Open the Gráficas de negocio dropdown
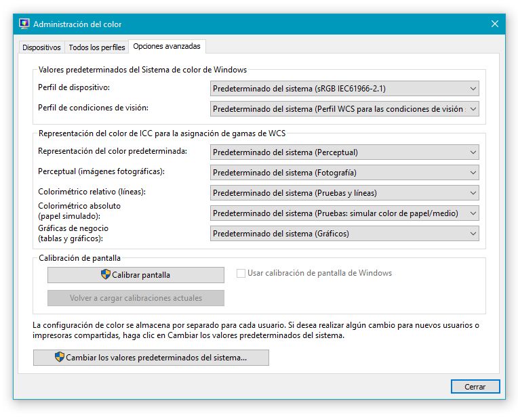Viewport: 518px width, 420px height. coord(344,234)
